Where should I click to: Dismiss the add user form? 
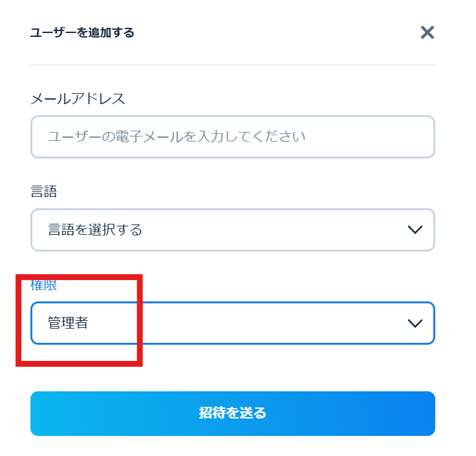pos(427,32)
